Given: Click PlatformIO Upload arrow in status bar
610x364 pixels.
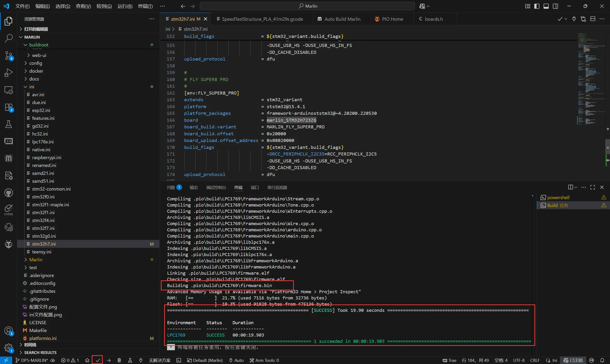Looking at the screenshot, I should [109, 360].
